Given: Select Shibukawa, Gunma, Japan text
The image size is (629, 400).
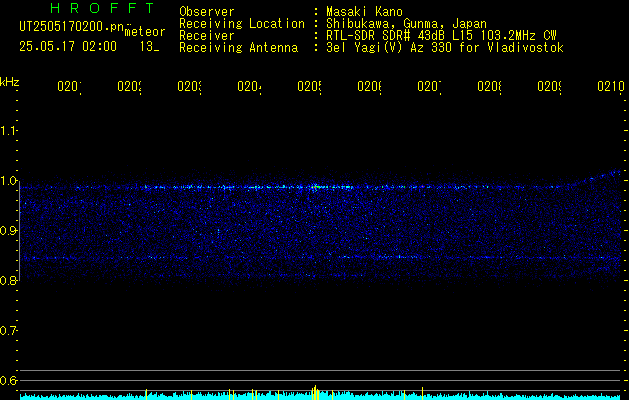Looking at the screenshot, I should (x=406, y=24).
